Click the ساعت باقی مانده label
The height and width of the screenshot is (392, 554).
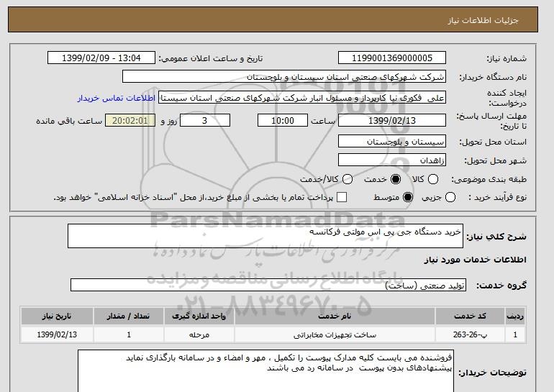[x=69, y=121]
